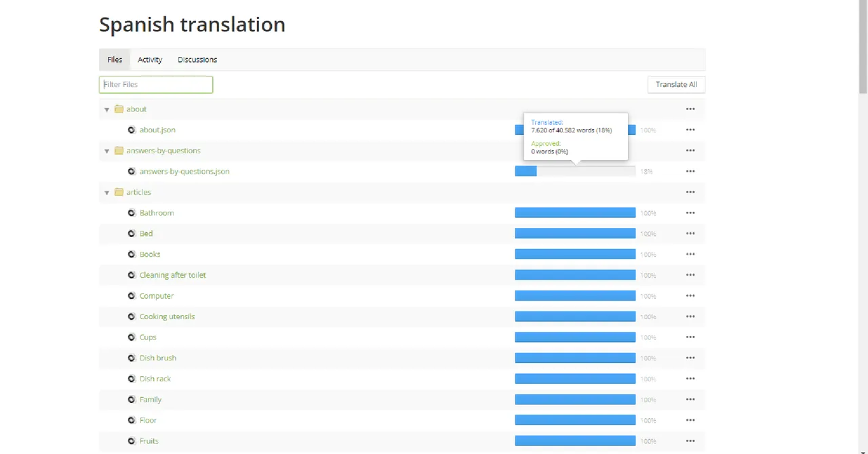Open the three-dot menu for Fruits

click(690, 441)
